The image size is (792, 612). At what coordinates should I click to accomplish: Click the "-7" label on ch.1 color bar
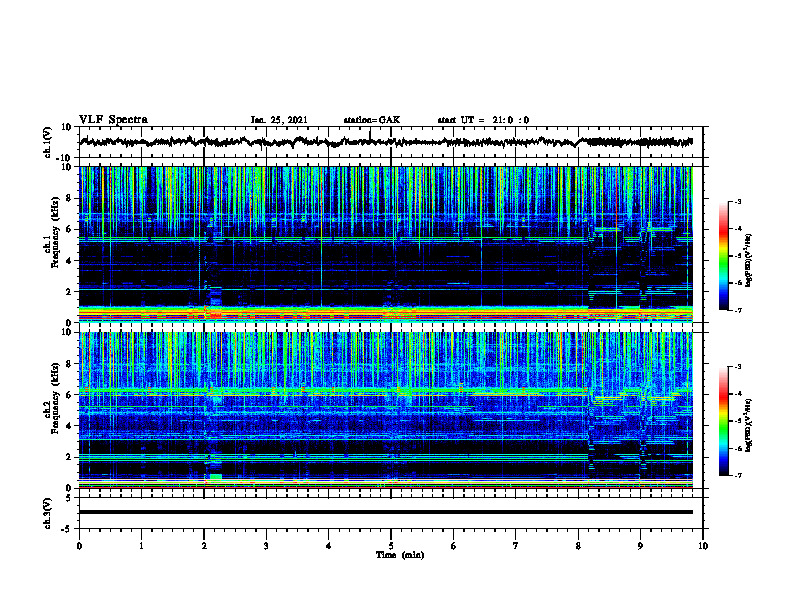(738, 310)
